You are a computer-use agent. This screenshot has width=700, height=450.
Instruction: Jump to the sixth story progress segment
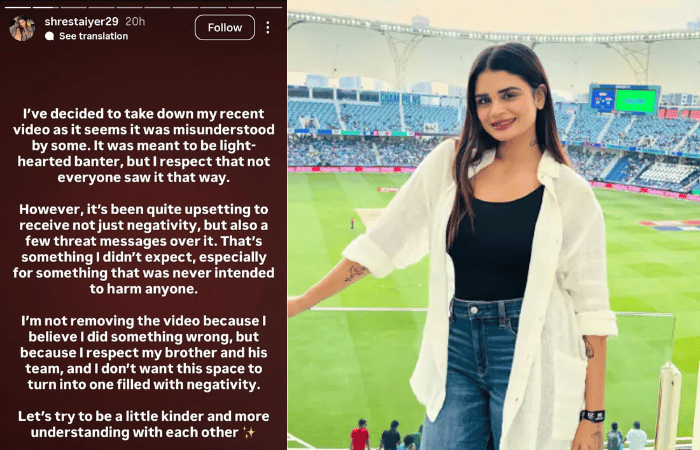click(x=157, y=8)
